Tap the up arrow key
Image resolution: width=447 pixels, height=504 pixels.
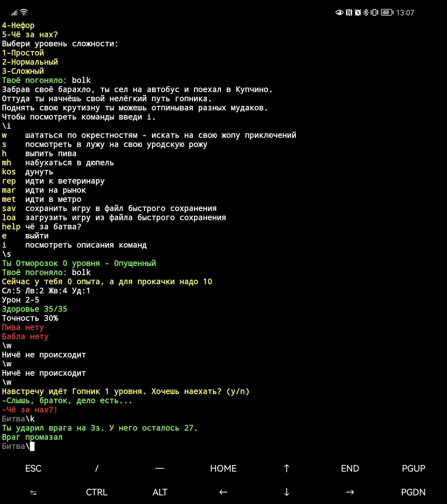point(287,468)
